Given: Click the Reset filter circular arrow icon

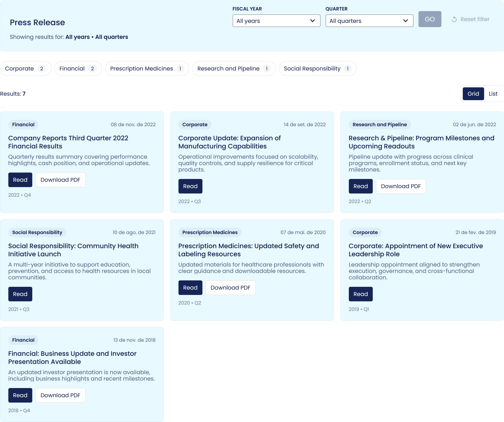Looking at the screenshot, I should pos(454,19).
